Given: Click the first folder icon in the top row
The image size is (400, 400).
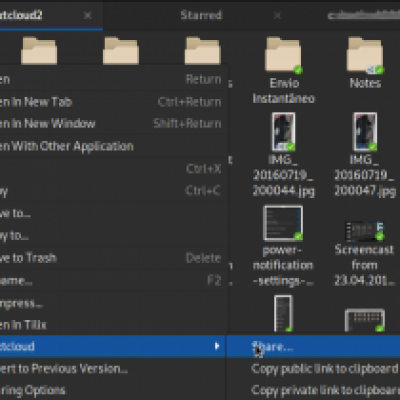Looking at the screenshot, I should click(39, 51).
